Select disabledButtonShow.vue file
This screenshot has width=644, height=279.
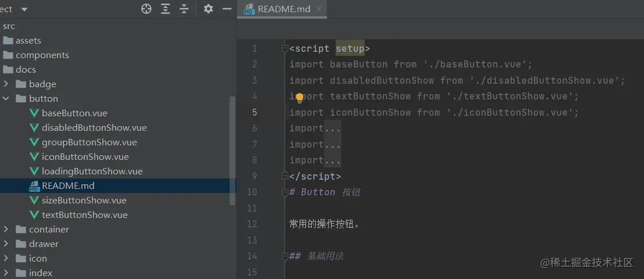coord(94,128)
